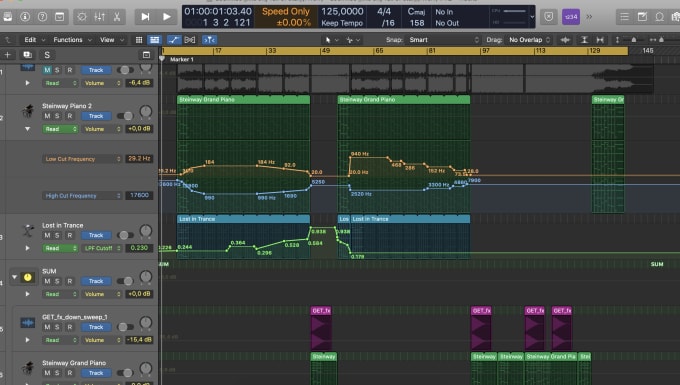Open the Editors scissors icon
Screen dimensions: 680x385
point(117,16)
